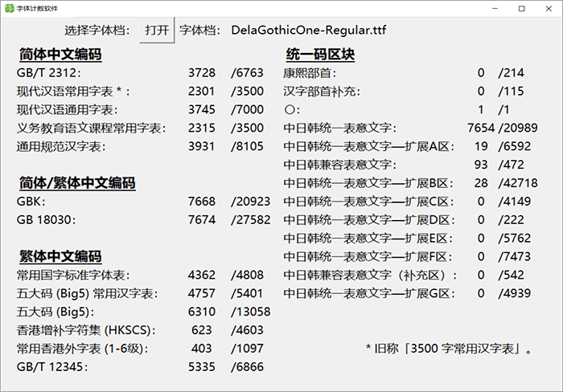The width and height of the screenshot is (563, 392).
Task: Click the green app icon in title bar
Action: 9,8
